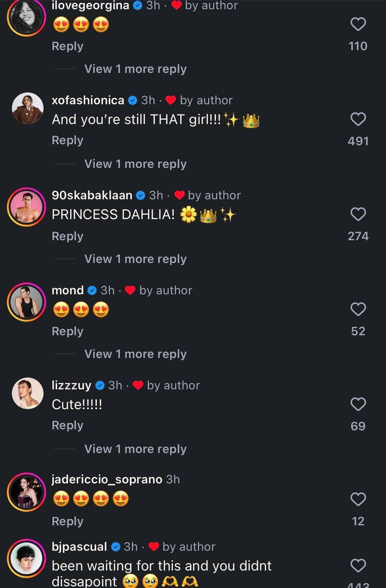The height and width of the screenshot is (588, 386).
Task: View 1 more reply under mond
Action: click(135, 354)
